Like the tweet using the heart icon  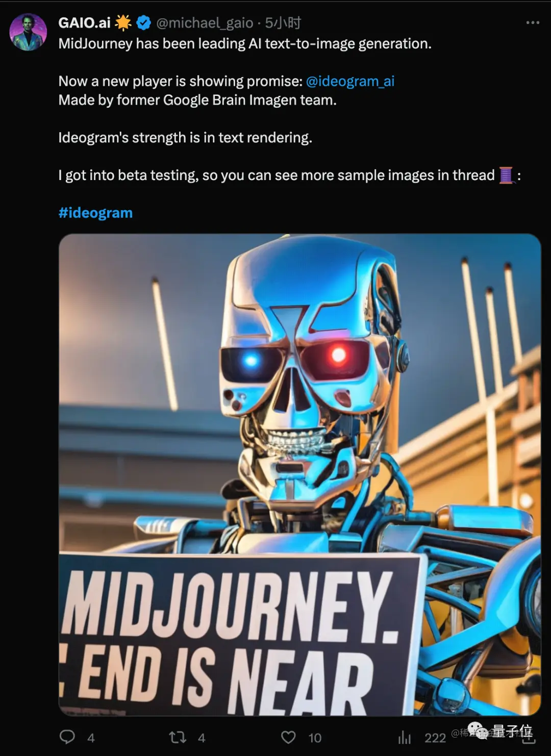point(288,737)
